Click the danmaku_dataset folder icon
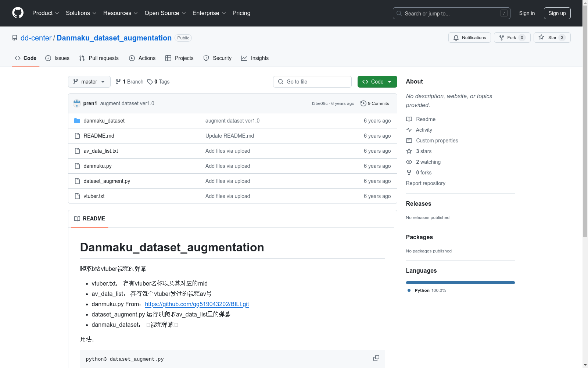 click(77, 121)
